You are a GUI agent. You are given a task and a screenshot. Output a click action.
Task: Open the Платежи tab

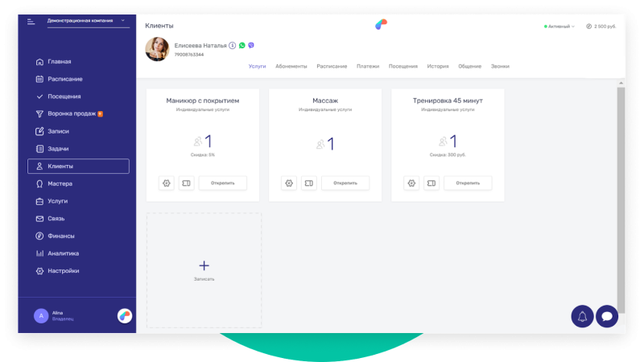[x=367, y=66]
